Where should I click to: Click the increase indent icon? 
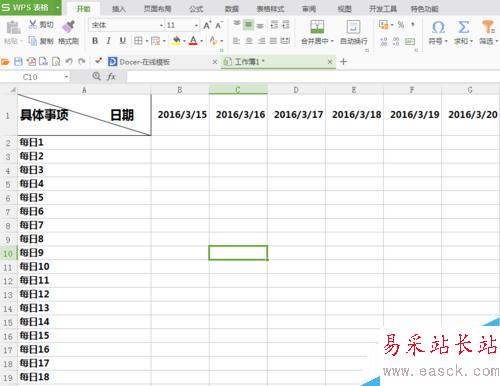(286, 24)
